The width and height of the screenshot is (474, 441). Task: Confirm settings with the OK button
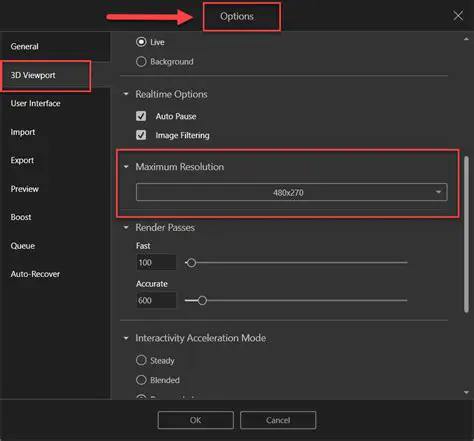pos(196,420)
